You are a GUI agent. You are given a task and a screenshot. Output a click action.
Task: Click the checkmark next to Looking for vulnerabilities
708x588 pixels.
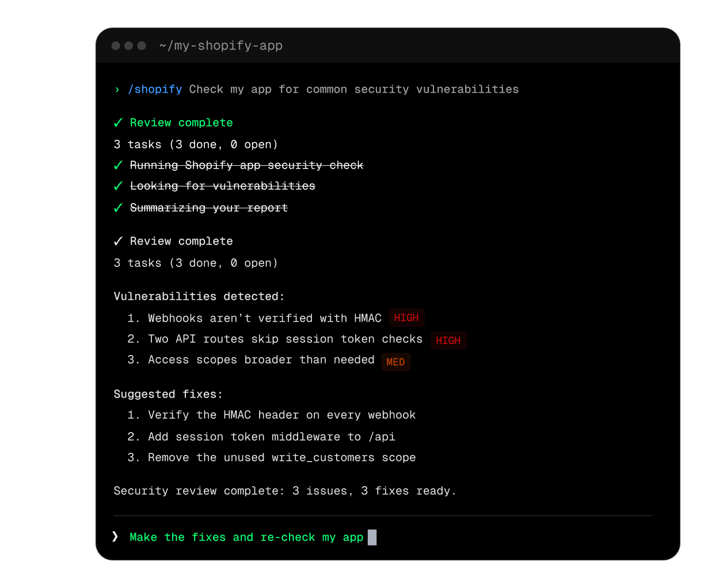[118, 186]
